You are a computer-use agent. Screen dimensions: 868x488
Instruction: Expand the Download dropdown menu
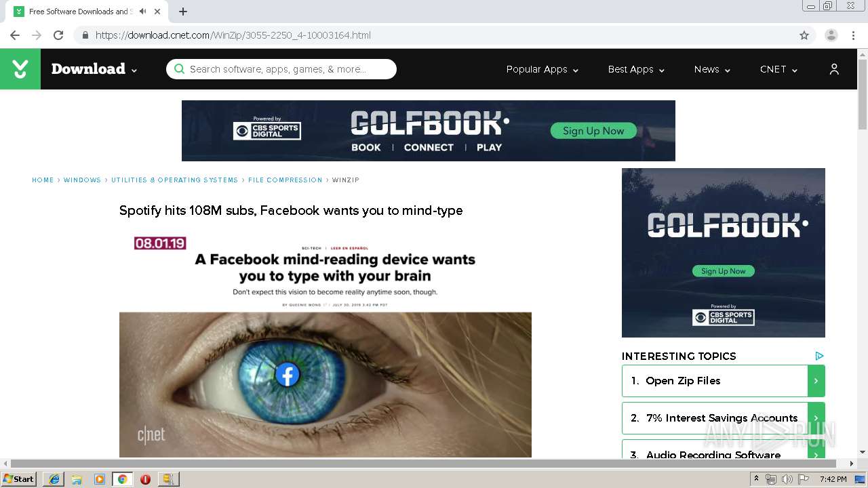(x=94, y=69)
